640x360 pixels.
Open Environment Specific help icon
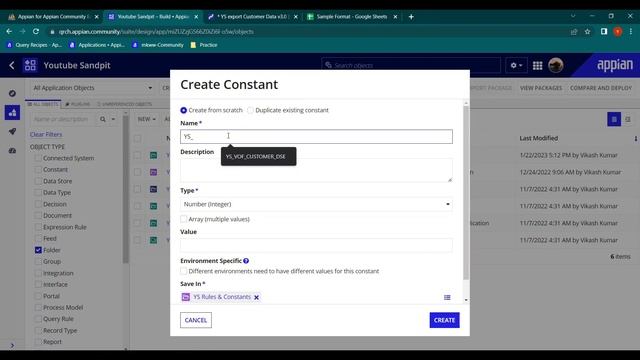[x=246, y=261]
